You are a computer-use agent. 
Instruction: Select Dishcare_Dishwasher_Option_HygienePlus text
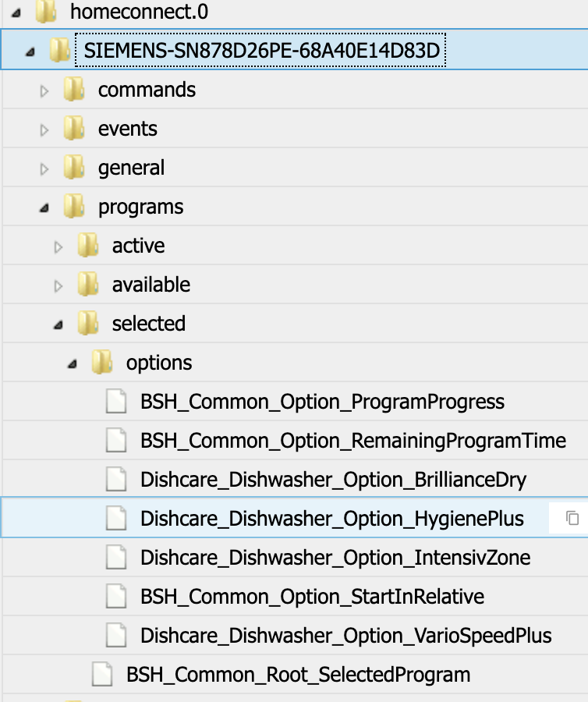point(332,519)
